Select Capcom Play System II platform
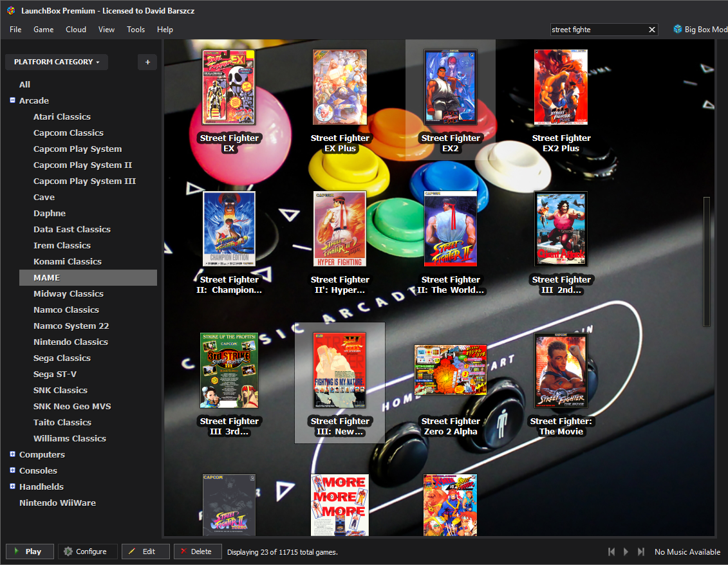The image size is (728, 565). (x=82, y=165)
